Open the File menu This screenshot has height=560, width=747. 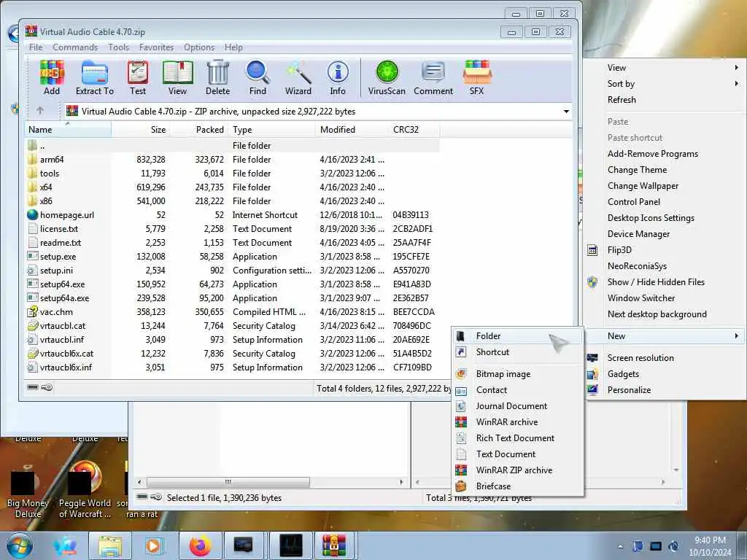coord(35,47)
